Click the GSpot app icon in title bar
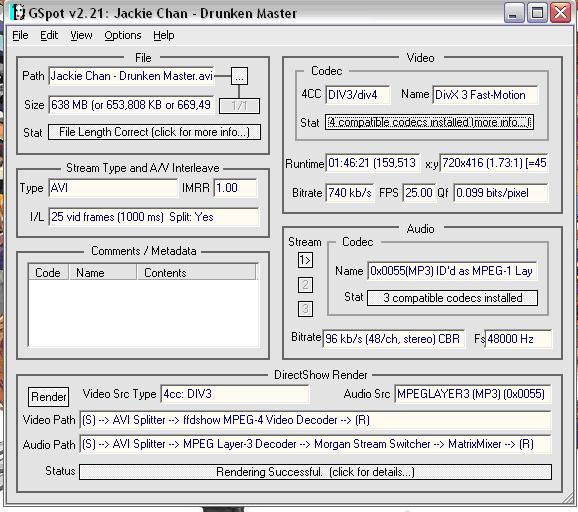This screenshot has height=512, width=578. pos(17,13)
